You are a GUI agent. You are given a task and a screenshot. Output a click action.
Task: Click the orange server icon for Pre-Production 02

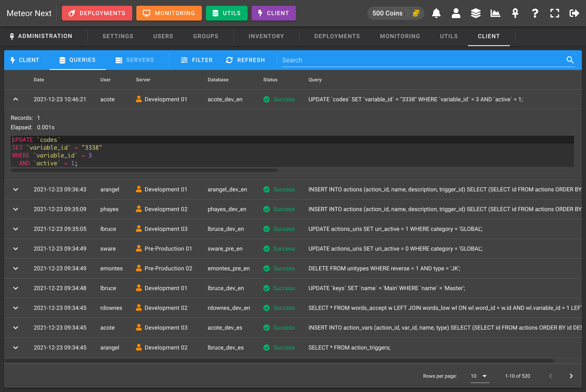pyautogui.click(x=139, y=268)
